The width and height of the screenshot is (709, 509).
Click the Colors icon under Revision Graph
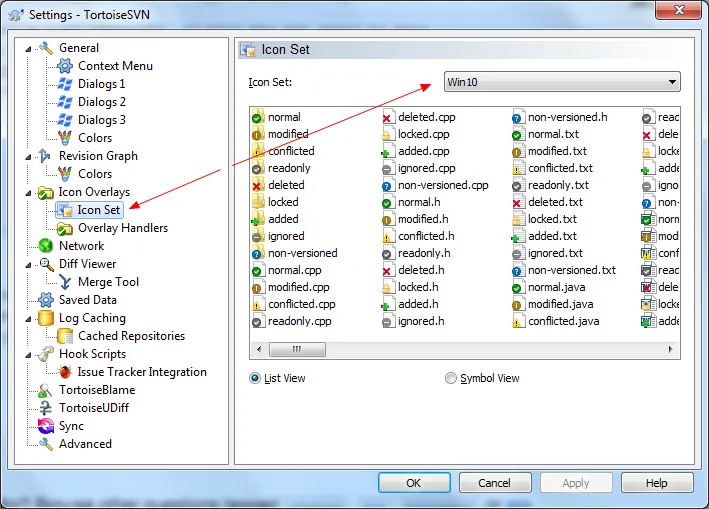[65, 174]
